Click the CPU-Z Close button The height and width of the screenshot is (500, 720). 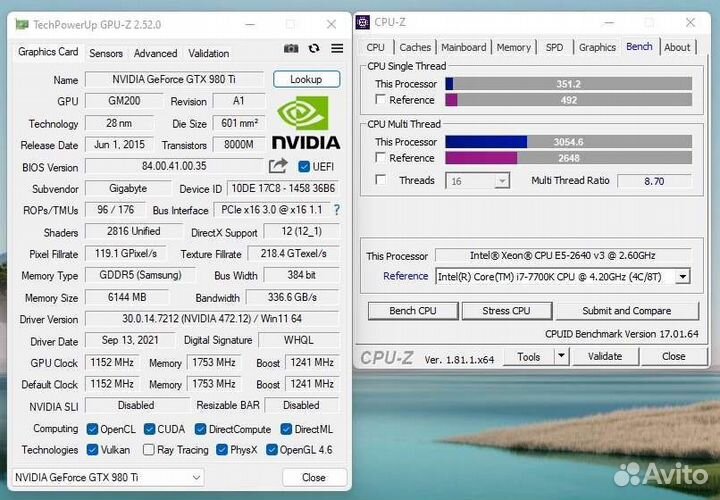point(674,356)
